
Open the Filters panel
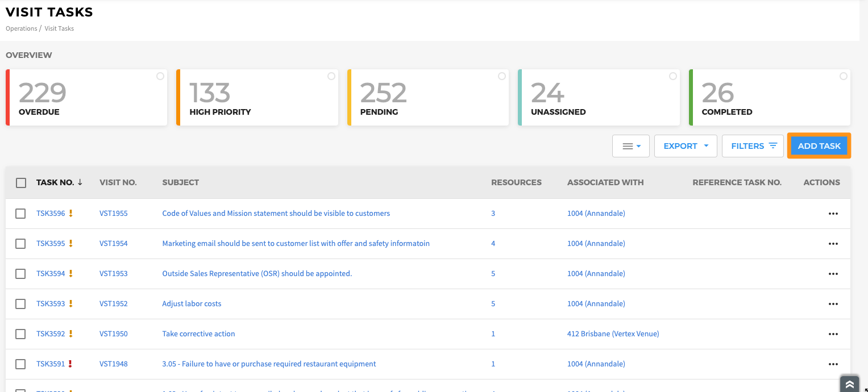click(x=753, y=146)
